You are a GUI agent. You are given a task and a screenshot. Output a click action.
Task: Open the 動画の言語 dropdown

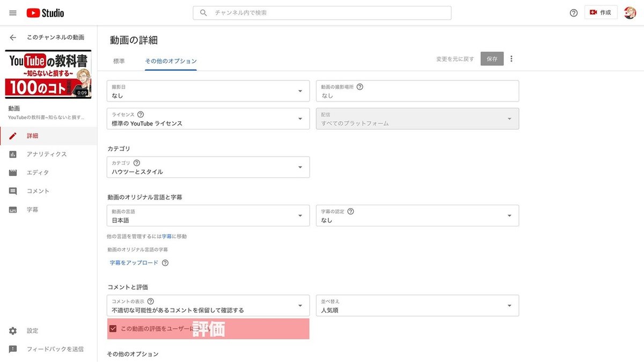(208, 216)
